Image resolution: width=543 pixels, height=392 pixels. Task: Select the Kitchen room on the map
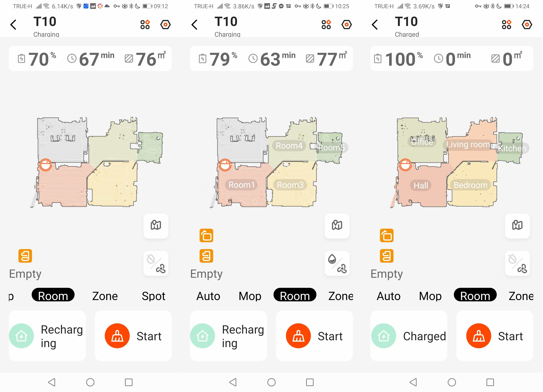(x=512, y=148)
